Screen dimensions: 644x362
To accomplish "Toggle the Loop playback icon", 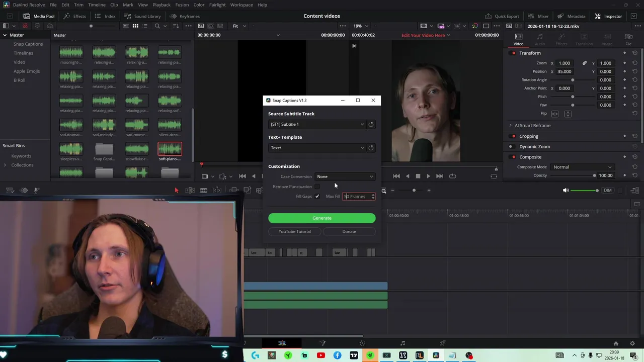I will click(452, 176).
